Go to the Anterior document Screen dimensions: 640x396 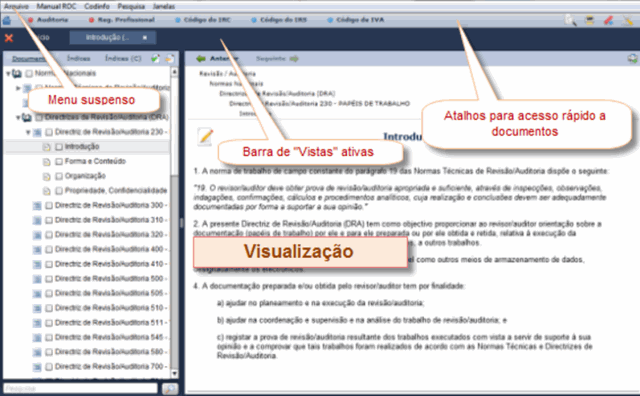(x=218, y=58)
